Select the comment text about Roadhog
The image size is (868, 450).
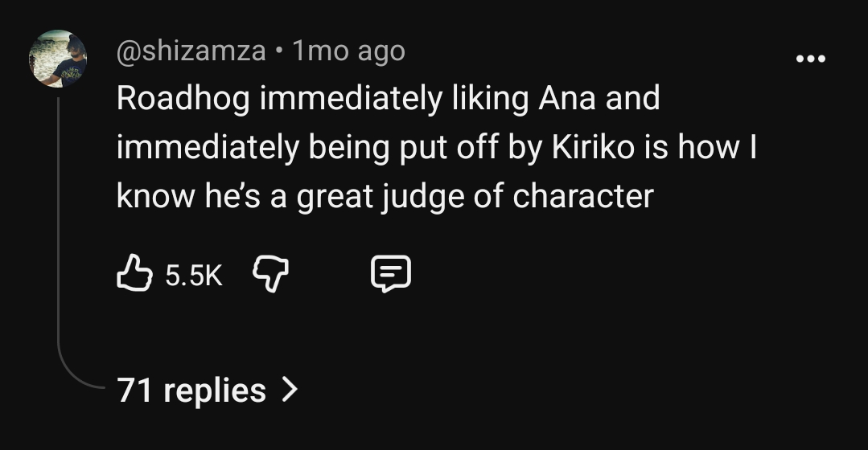coord(436,147)
